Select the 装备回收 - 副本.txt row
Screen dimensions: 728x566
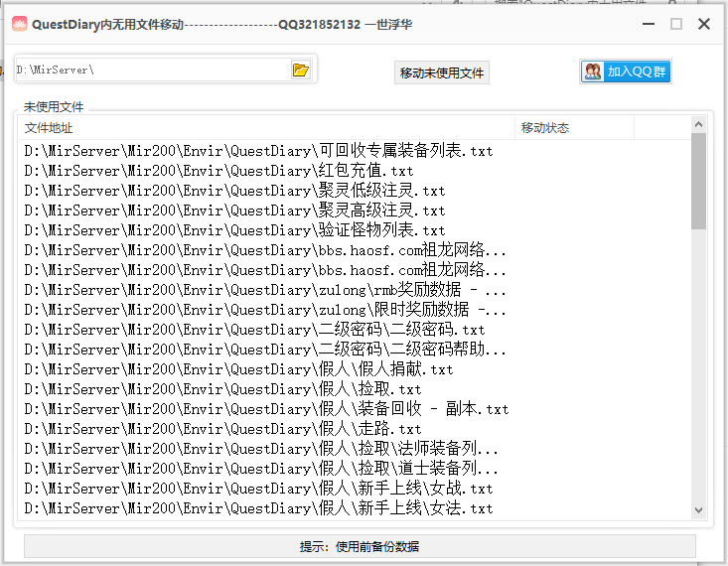coord(354,408)
